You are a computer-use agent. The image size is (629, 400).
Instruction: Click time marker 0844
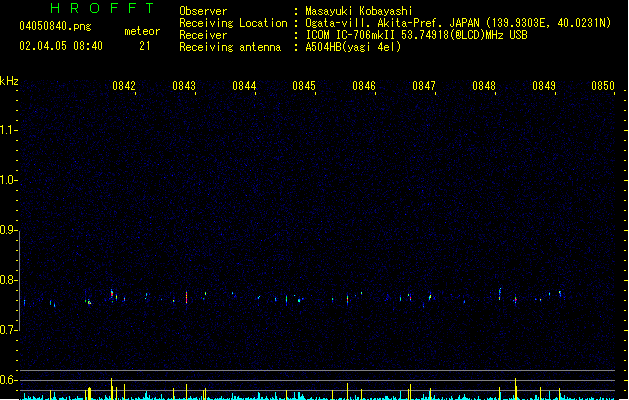tap(244, 86)
